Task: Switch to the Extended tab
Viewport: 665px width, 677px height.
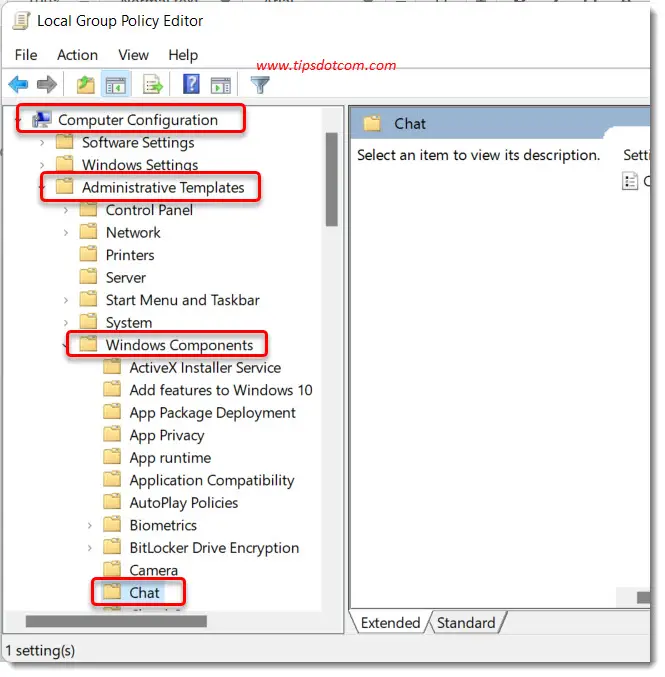Action: [390, 623]
